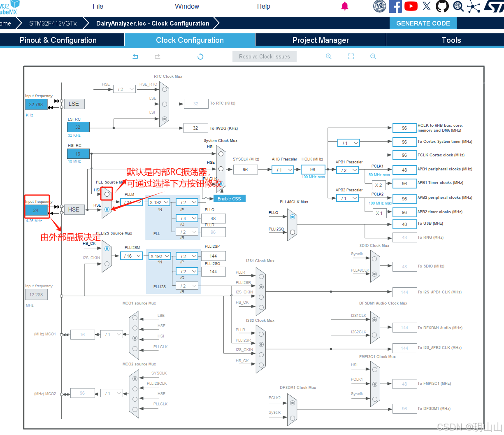The height and width of the screenshot is (435, 504).
Task: Click the HSE oscillator block
Action: pos(74,209)
